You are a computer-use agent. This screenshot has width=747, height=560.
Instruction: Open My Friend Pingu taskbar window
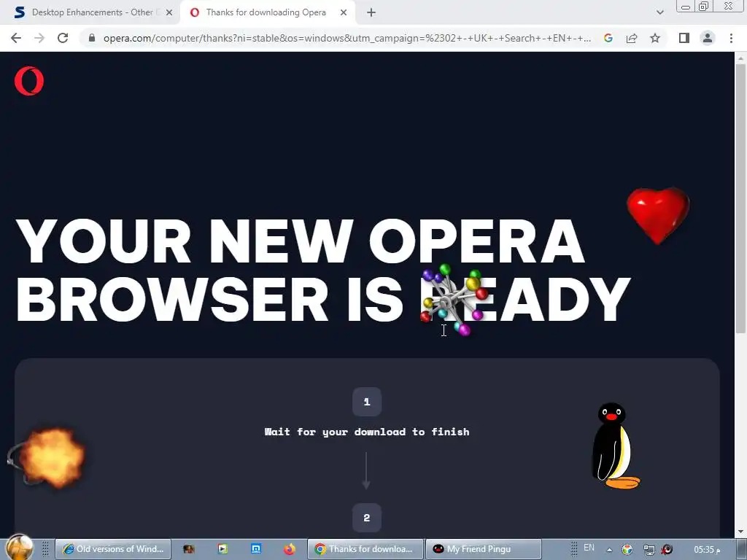click(x=483, y=549)
